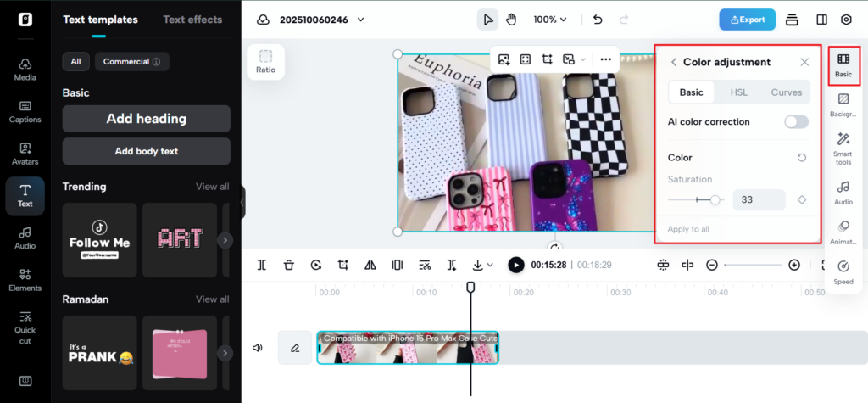Screen dimensions: 868x403
Task: Click the reverse playback icon in timeline toolbar
Action: [315, 265]
